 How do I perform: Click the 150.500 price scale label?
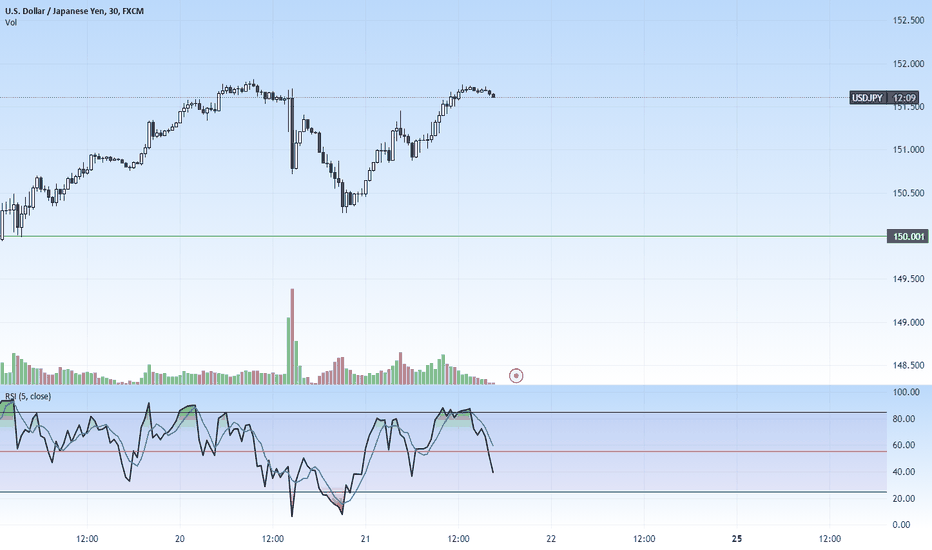[x=908, y=193]
